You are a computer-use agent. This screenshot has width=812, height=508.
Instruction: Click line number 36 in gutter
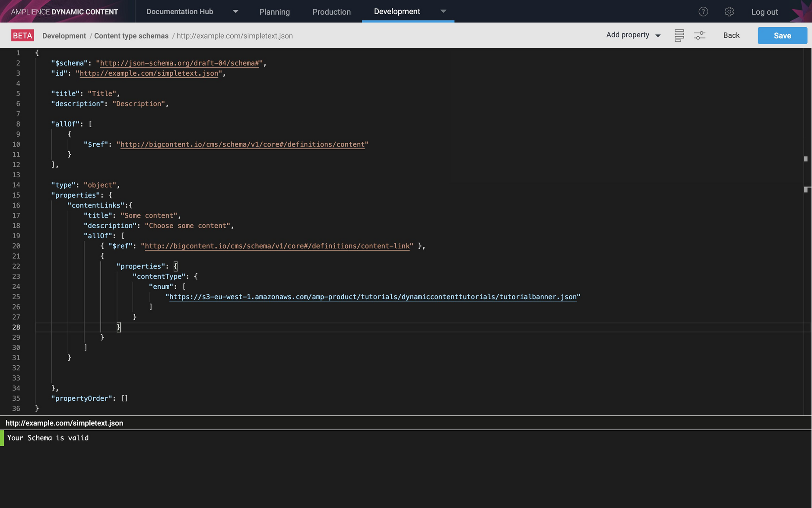point(16,409)
